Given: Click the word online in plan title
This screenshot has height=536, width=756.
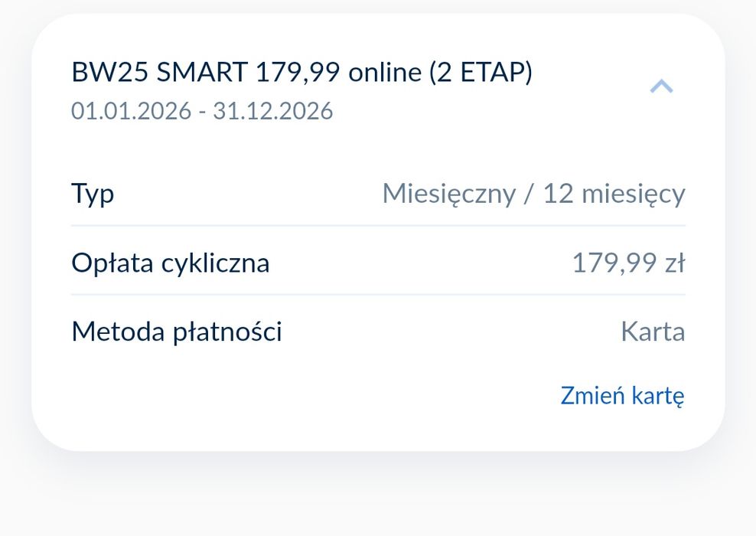Looking at the screenshot, I should click(385, 73).
